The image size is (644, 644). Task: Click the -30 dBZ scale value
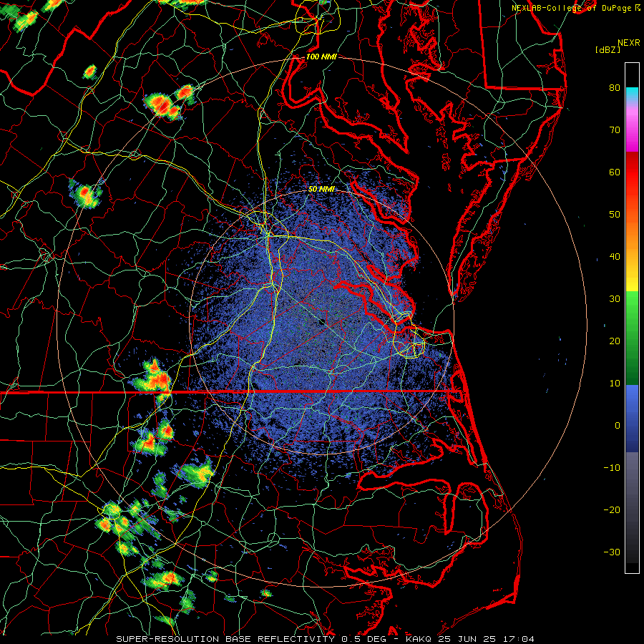(612, 552)
